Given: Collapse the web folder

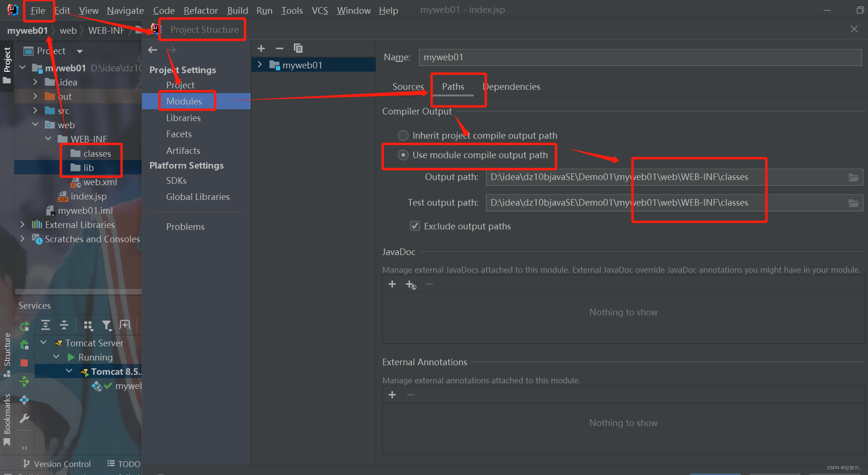Looking at the screenshot, I should point(35,124).
